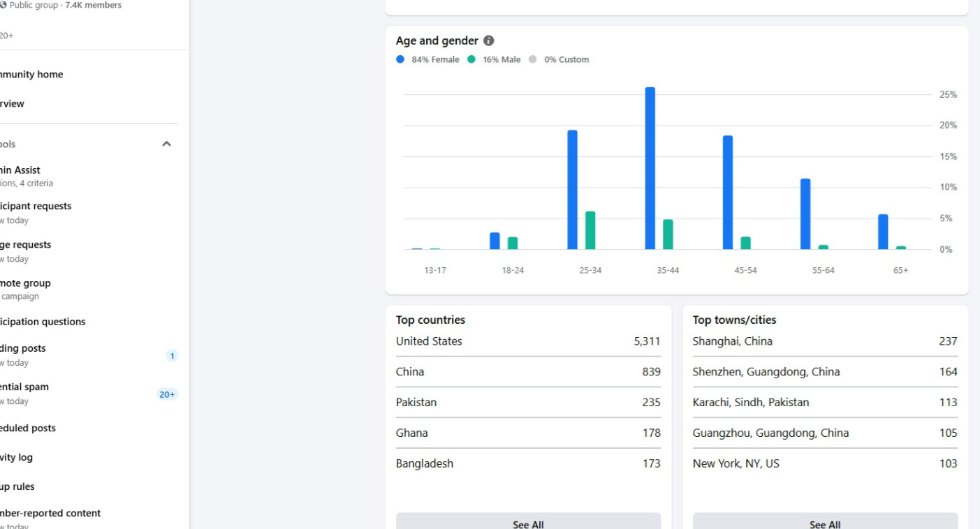
Task: Open Scheduled posts
Action: coord(28,429)
